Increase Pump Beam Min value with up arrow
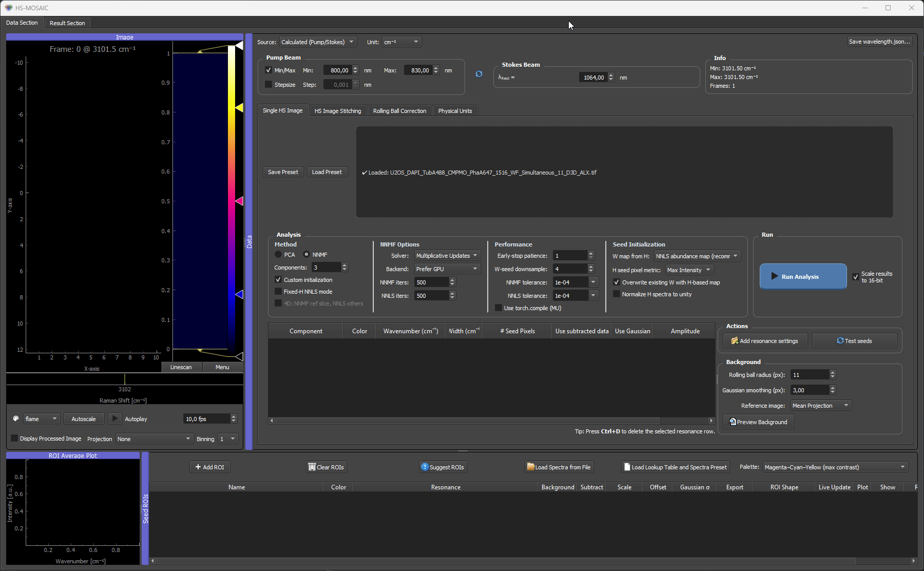This screenshot has width=924, height=571. (355, 68)
